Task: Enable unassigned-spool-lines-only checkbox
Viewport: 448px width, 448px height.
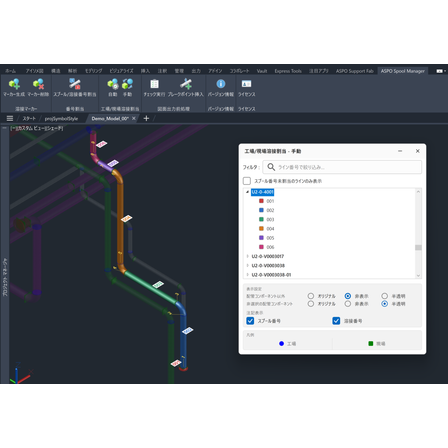Action: click(x=247, y=181)
